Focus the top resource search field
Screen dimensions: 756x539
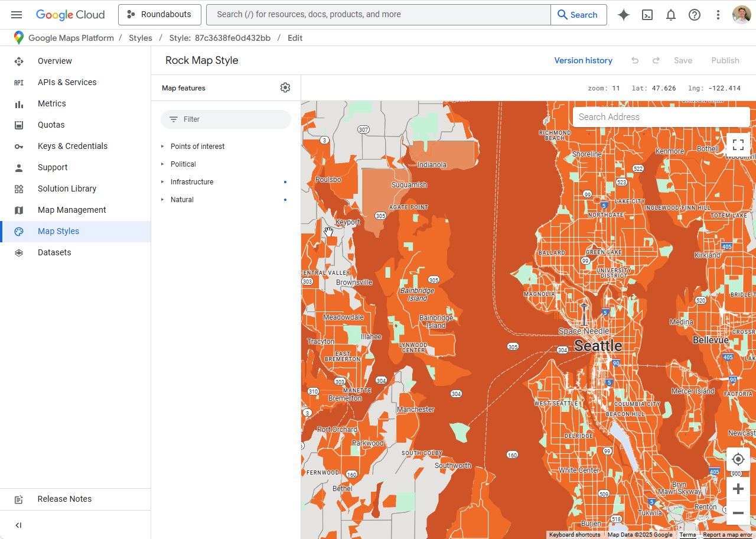[378, 15]
